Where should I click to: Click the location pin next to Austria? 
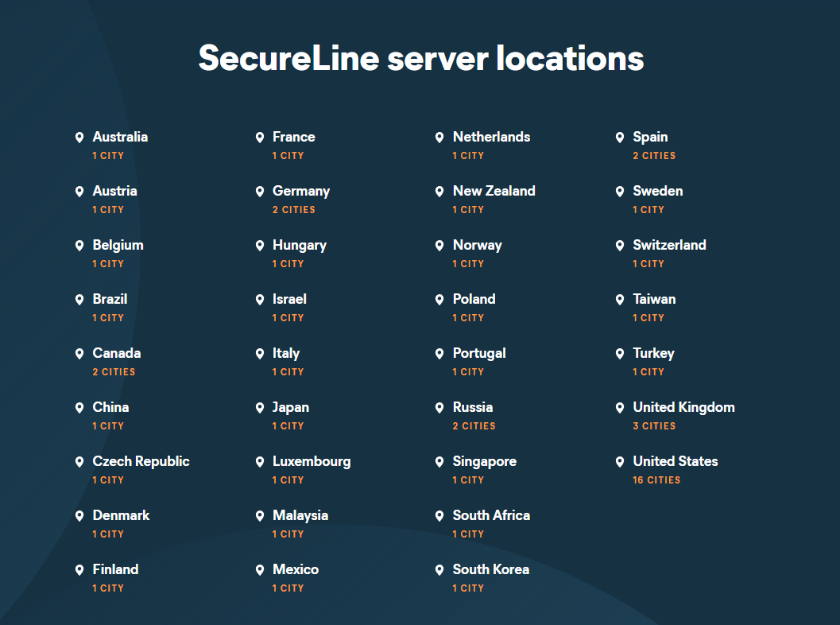pyautogui.click(x=79, y=192)
